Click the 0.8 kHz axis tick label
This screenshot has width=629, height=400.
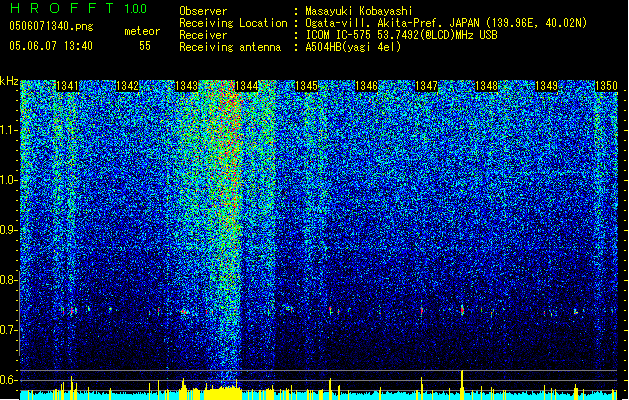9,280
